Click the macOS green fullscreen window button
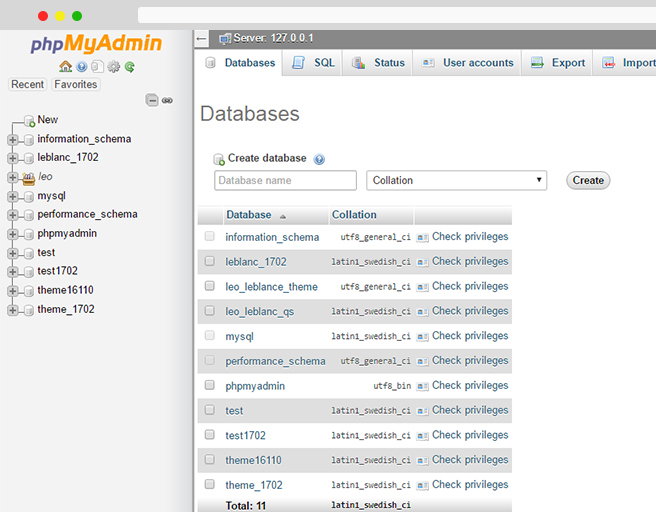 [77, 16]
